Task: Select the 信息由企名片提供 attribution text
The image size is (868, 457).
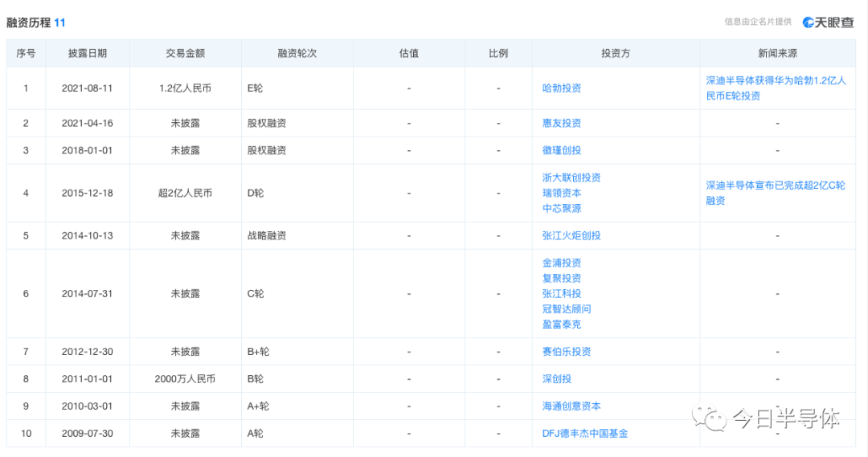Action: click(758, 22)
